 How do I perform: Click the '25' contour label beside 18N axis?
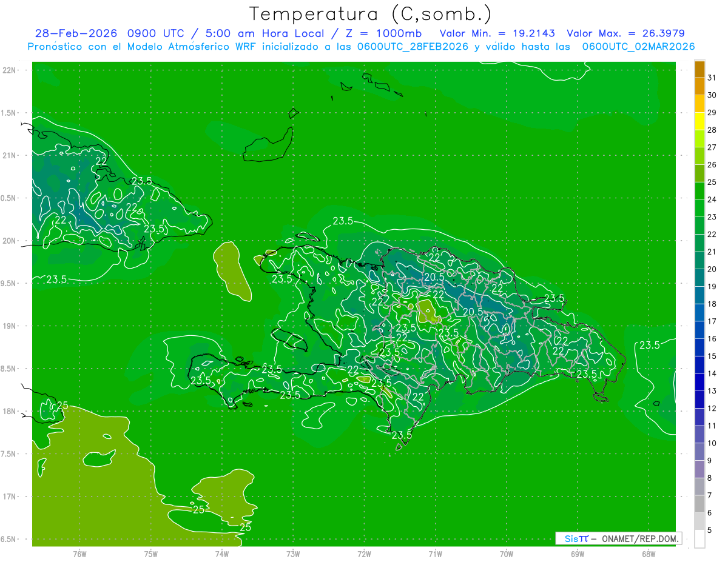click(62, 405)
